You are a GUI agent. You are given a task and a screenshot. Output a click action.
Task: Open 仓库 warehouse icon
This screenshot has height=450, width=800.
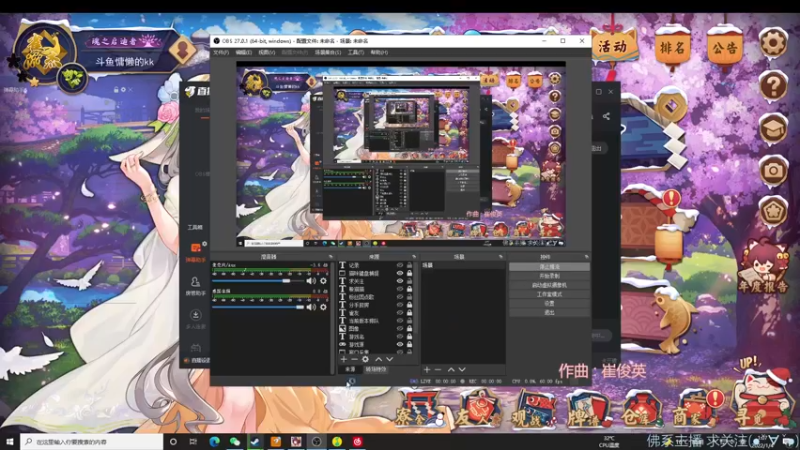[641, 410]
